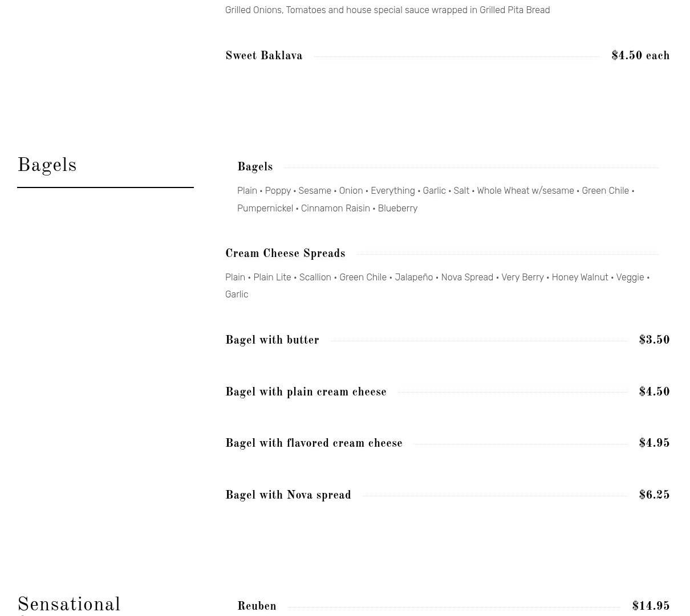Click the Cream Cheese Spreads title
Image resolution: width=690 pixels, height=616 pixels.
click(x=285, y=254)
